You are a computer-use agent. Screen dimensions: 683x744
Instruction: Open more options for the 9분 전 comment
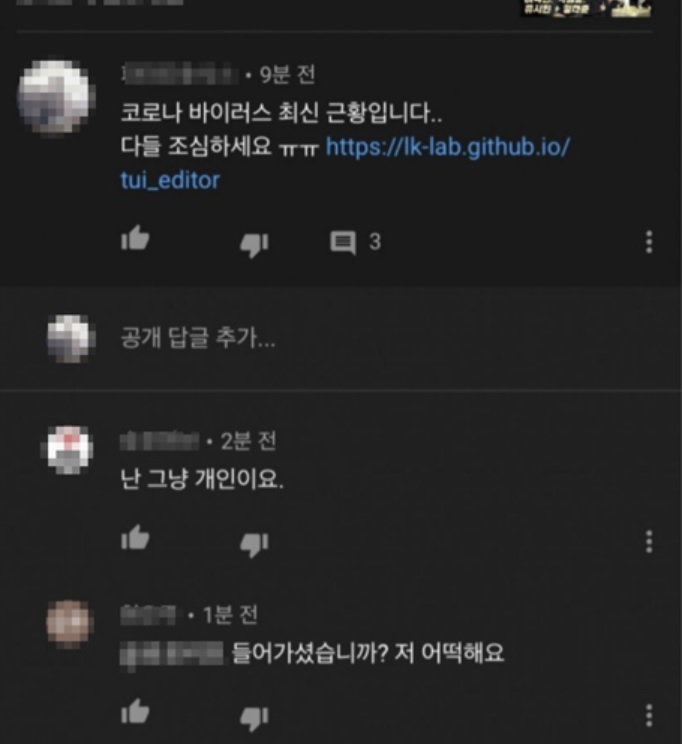649,242
